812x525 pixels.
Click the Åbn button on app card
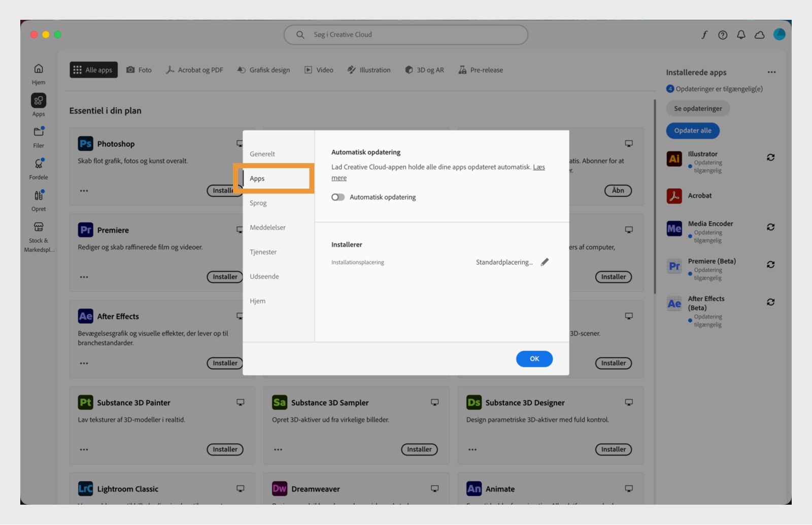tap(618, 190)
